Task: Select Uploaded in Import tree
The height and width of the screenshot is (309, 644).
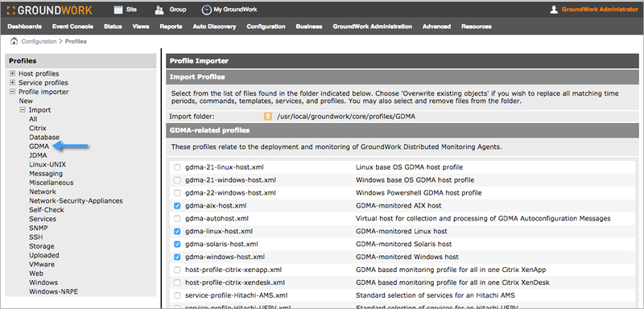Action: 44,255
